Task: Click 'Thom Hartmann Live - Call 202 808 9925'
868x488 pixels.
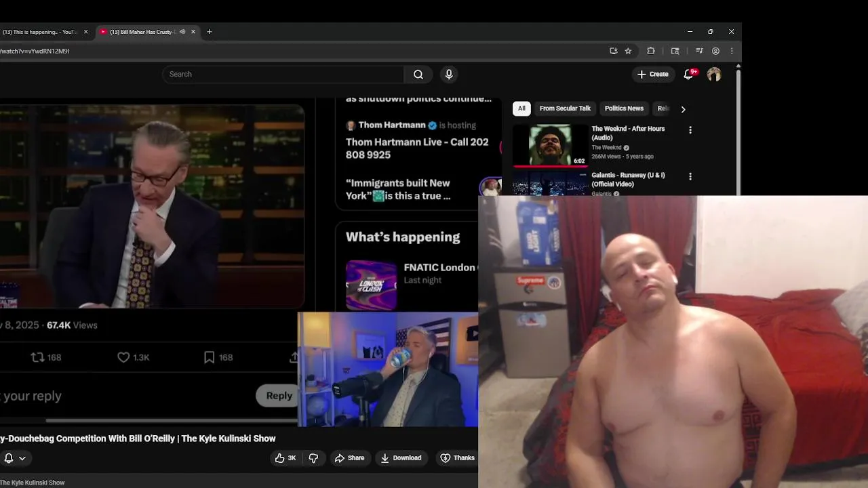Action: (x=417, y=148)
